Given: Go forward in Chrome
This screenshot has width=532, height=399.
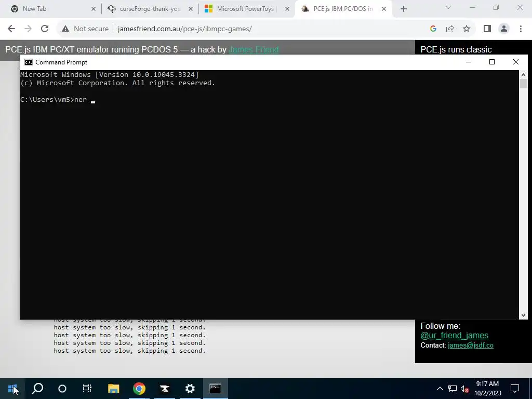Looking at the screenshot, I should tap(28, 29).
